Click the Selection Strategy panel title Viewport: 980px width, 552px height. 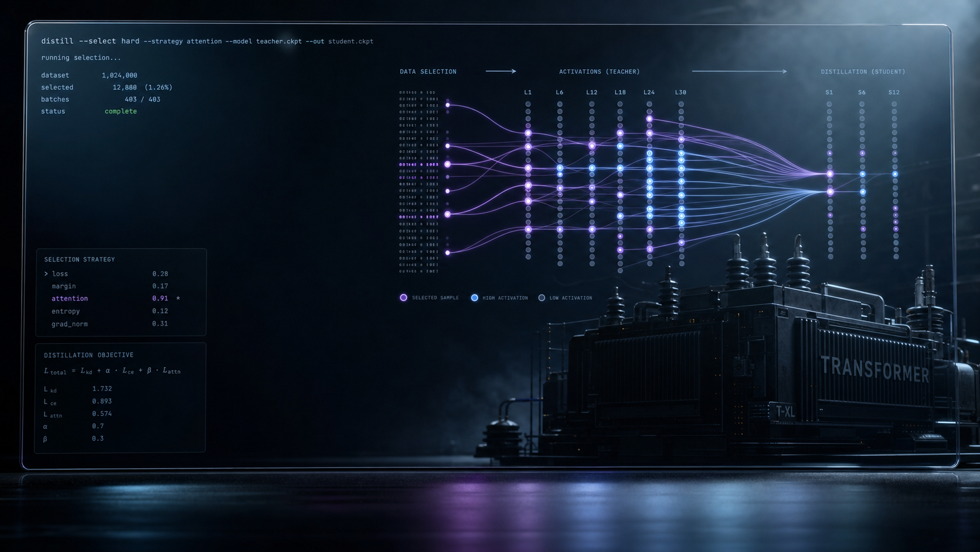coord(80,259)
